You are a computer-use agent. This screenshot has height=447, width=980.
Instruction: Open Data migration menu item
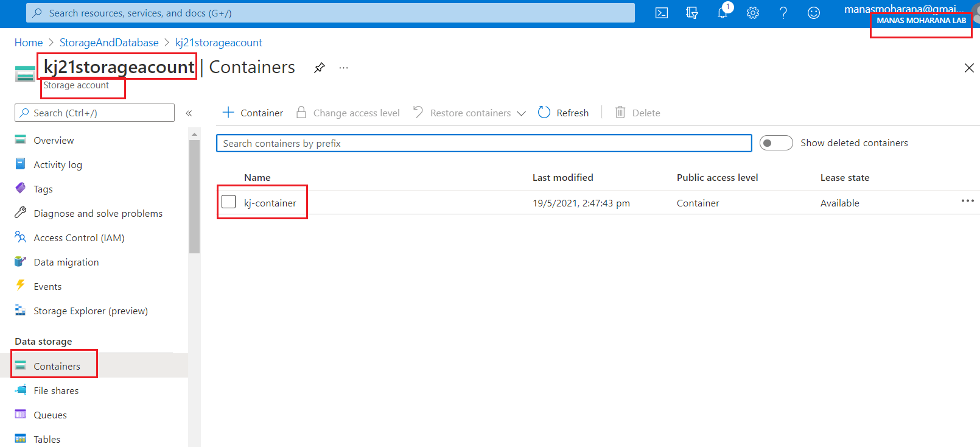pyautogui.click(x=66, y=262)
